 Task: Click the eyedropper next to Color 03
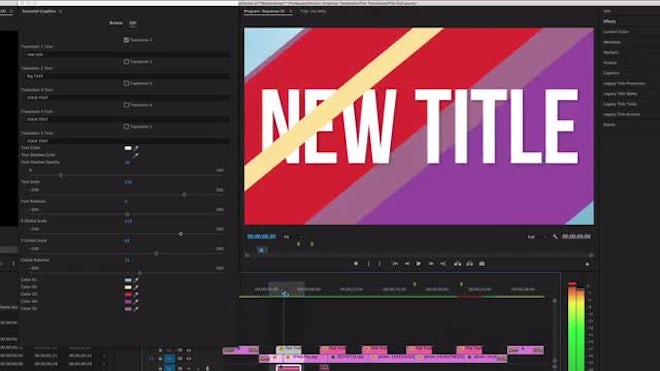[136, 294]
